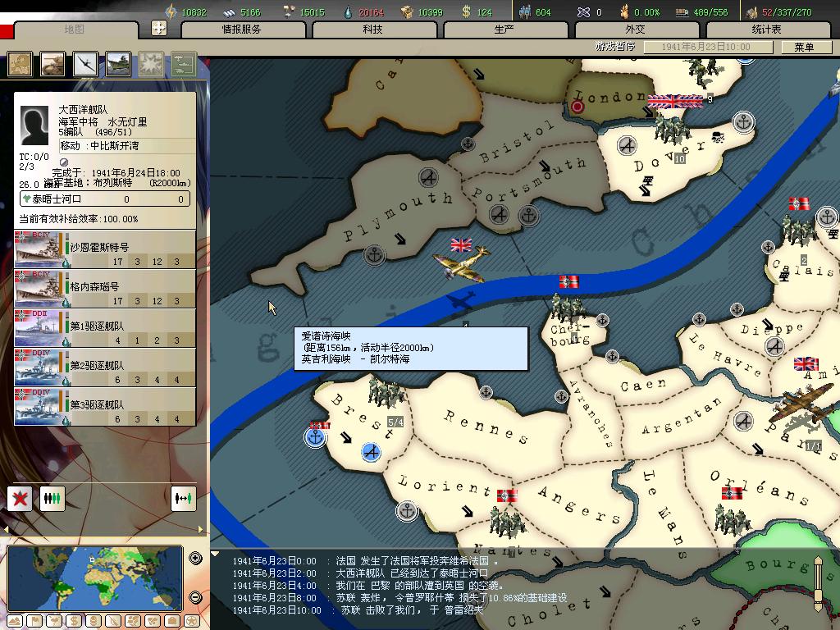Click the 泰晤士河口 location box

pos(105,199)
